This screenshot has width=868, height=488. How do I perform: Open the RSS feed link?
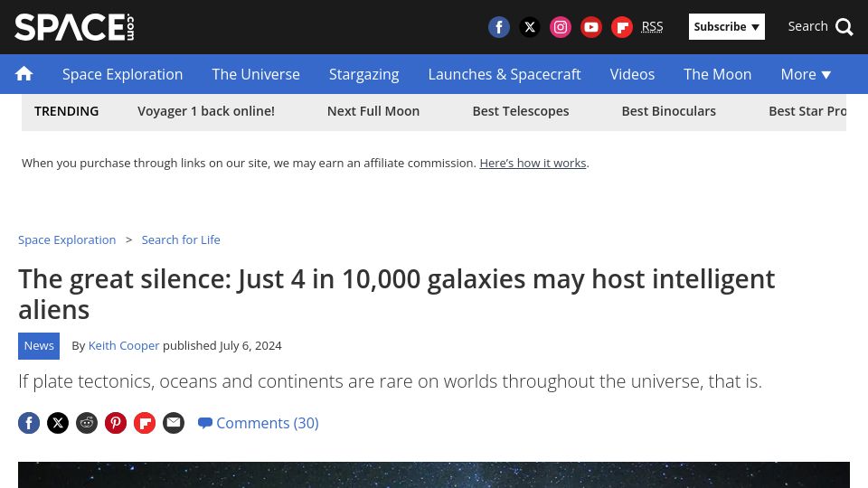click(652, 26)
